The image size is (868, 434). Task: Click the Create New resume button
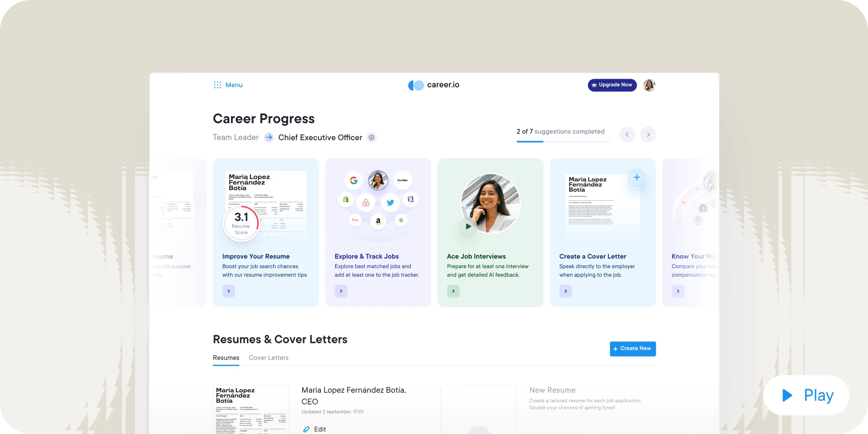coord(633,348)
